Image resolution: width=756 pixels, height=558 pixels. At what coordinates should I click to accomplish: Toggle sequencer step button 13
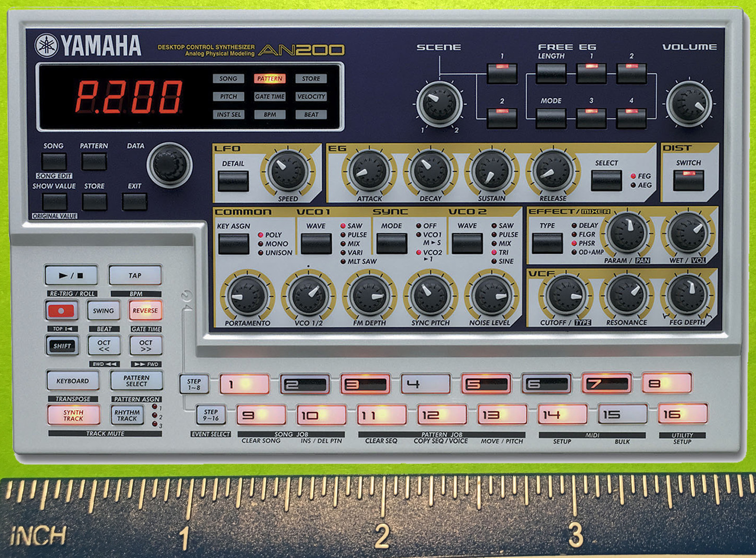[x=502, y=414]
